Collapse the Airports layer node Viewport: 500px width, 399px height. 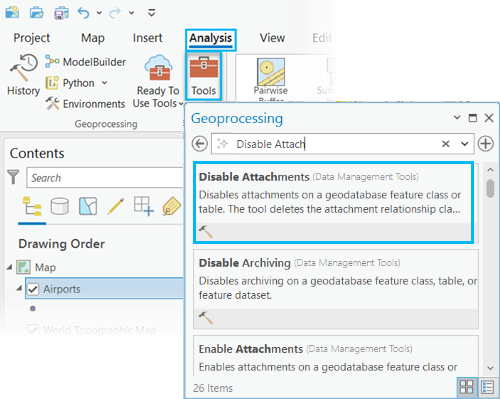coord(19,288)
